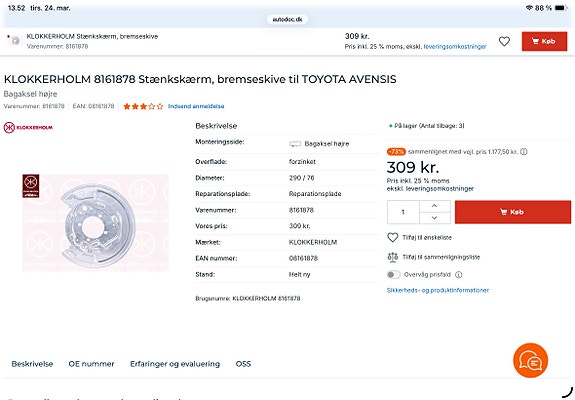Open the Erfaringer og evaluering tab

(x=175, y=364)
